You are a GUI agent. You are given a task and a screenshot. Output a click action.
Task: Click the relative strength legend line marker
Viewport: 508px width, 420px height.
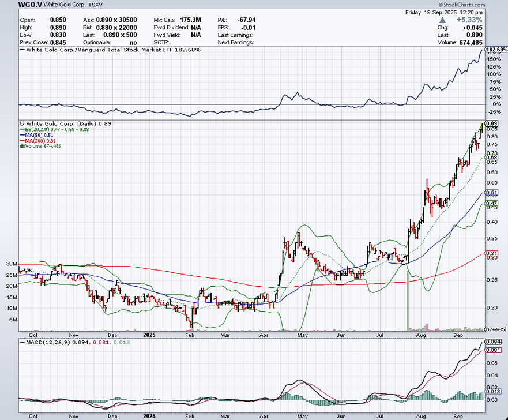tap(22, 50)
